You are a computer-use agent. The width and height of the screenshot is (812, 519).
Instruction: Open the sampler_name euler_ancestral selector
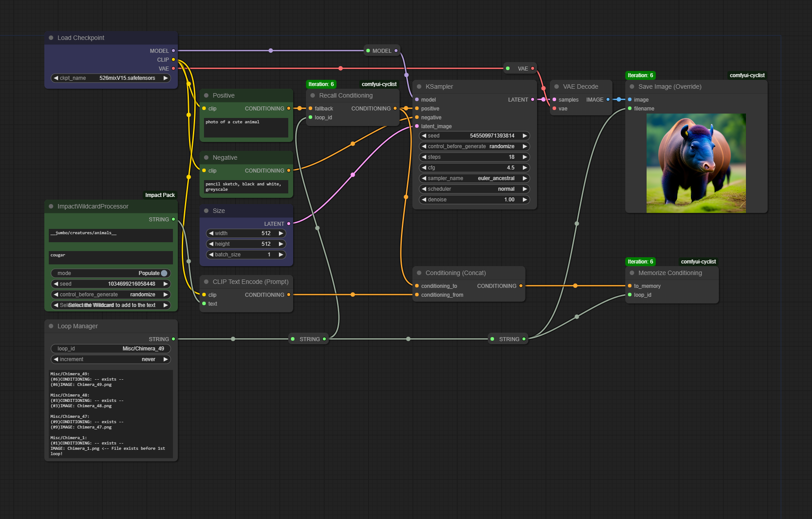(474, 178)
